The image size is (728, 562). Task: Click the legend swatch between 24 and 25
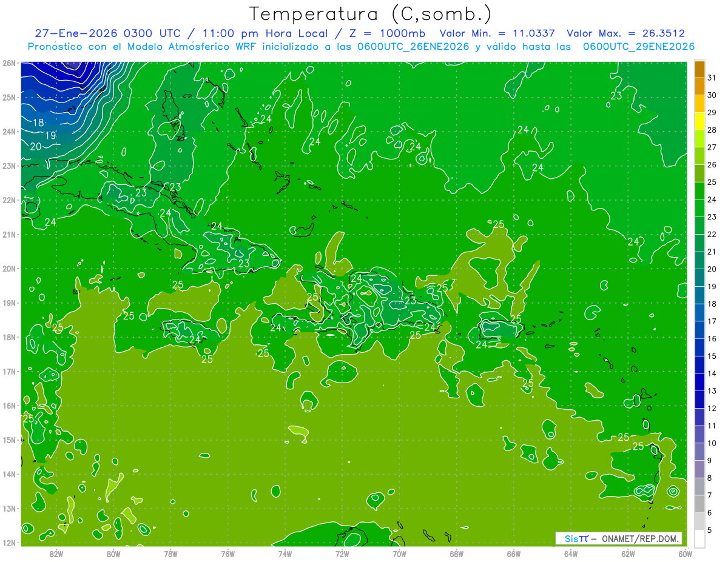tap(699, 191)
